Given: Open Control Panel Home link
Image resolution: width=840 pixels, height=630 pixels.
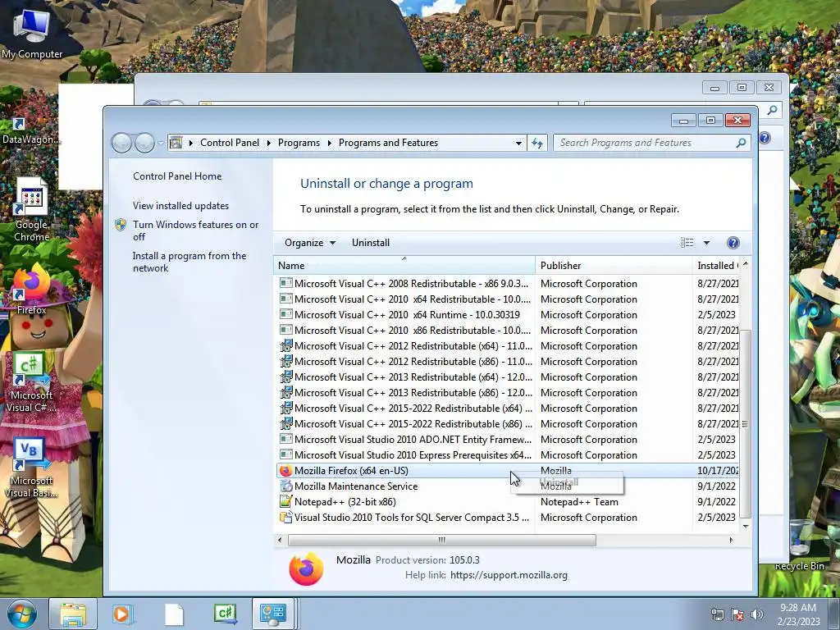Looking at the screenshot, I should [x=177, y=176].
